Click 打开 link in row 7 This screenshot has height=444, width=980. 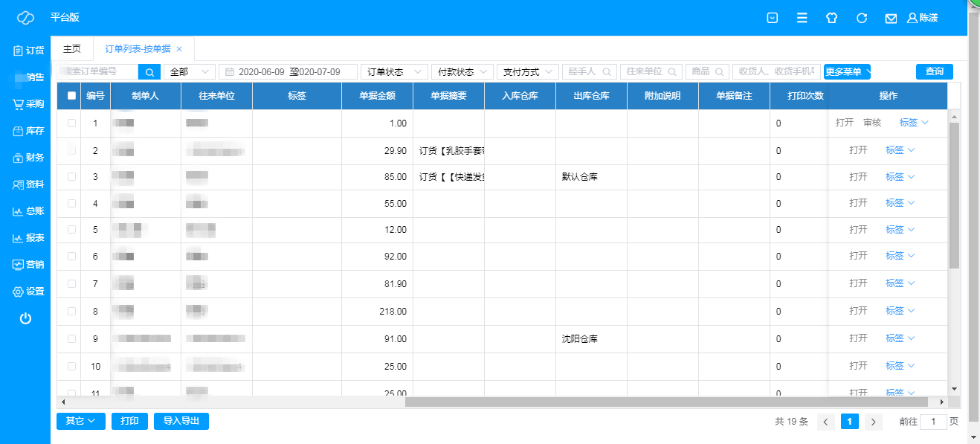point(858,283)
